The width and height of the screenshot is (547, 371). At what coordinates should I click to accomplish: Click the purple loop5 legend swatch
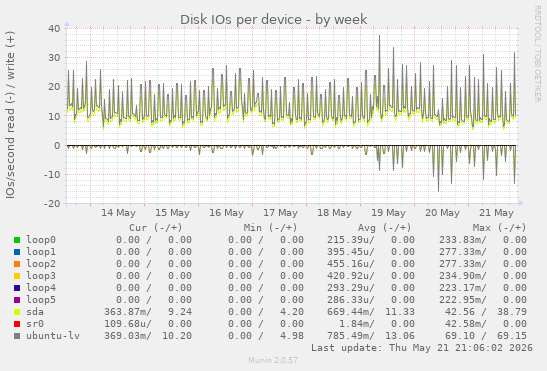coord(17,300)
